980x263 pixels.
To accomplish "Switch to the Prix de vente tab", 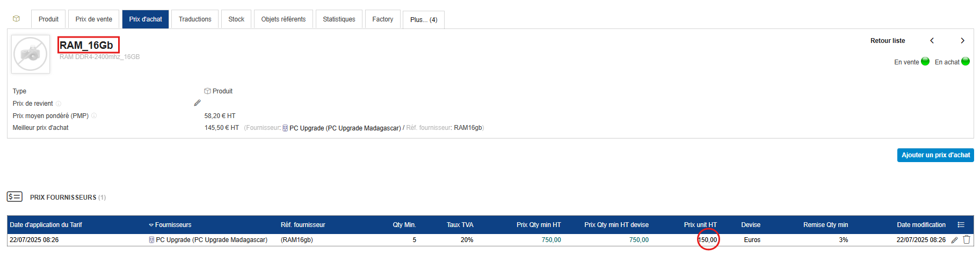I will tap(94, 19).
